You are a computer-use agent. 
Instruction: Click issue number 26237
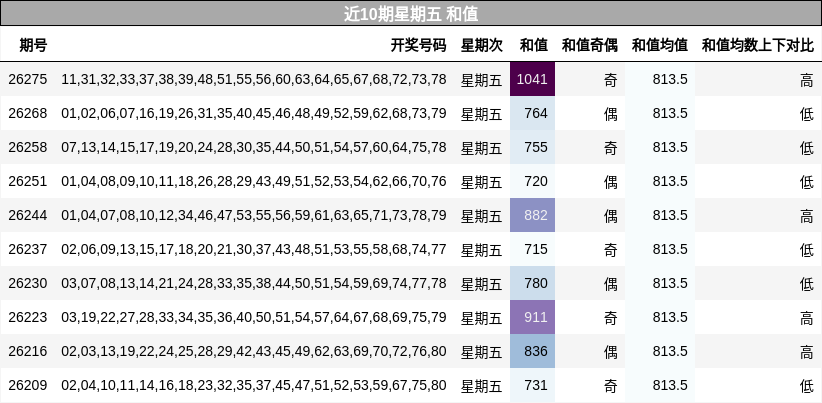[x=28, y=249]
